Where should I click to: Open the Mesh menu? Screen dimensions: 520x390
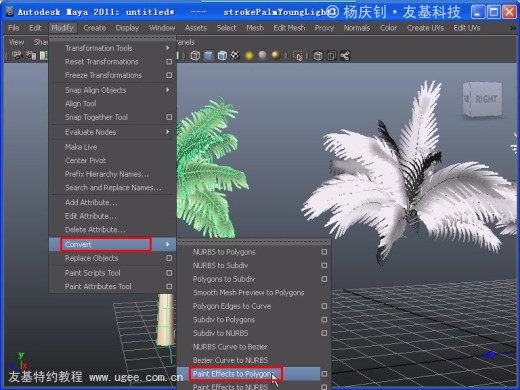coord(255,28)
